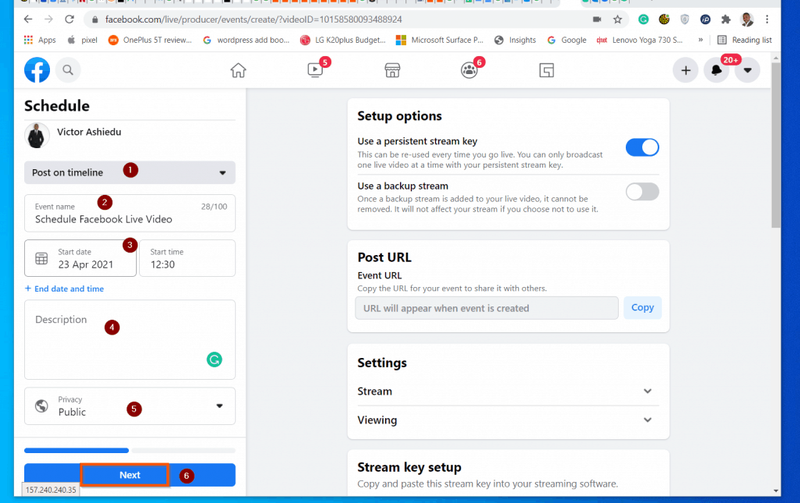Screen dimensions: 800x503
Task: Open wordpress add boo... bookmark
Action: pos(246,40)
